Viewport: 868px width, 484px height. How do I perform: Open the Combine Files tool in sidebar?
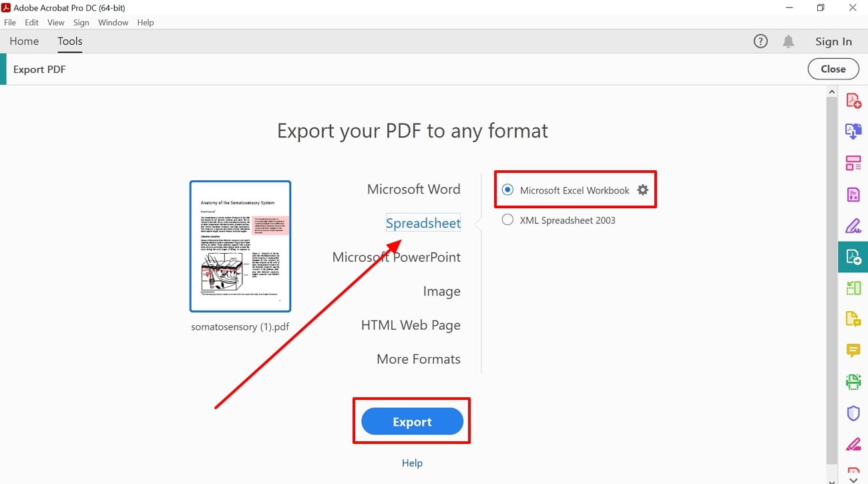pyautogui.click(x=853, y=132)
